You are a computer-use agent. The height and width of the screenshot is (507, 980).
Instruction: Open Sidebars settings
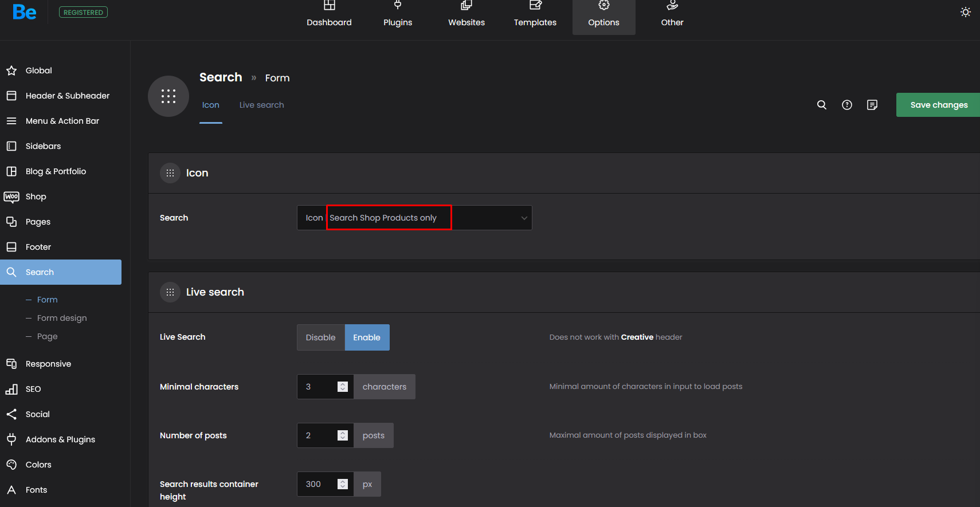[61, 146]
